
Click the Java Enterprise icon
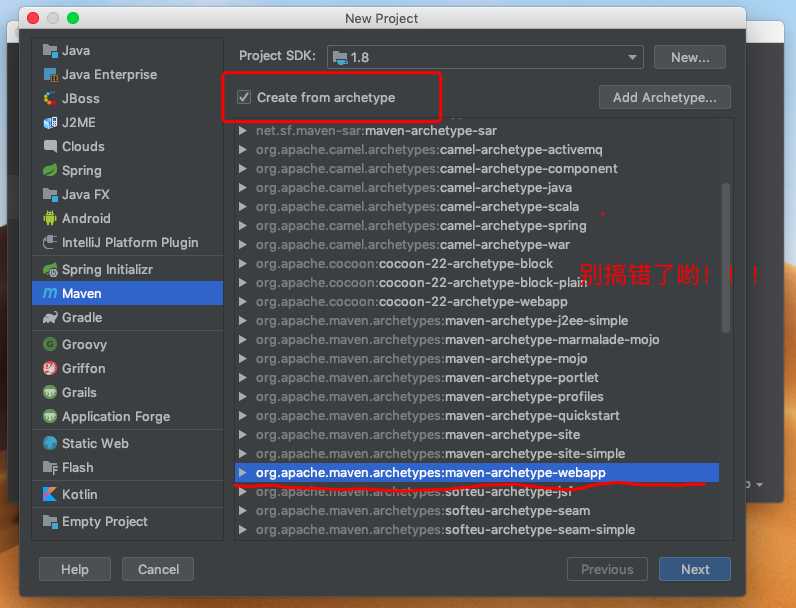(50, 75)
